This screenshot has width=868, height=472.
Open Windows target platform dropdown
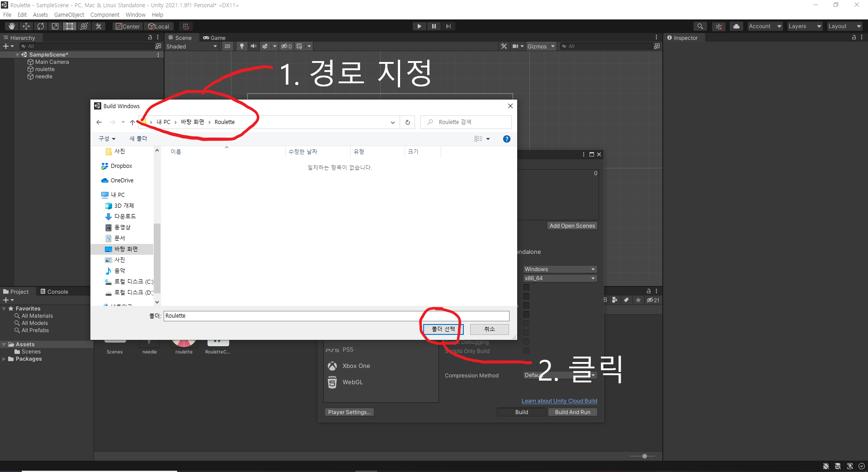coord(560,269)
